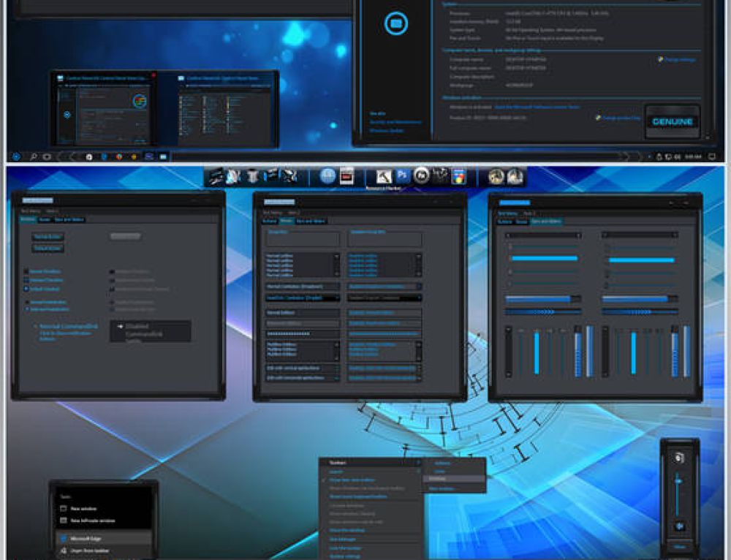Open the Task View icon on the taskbar
The image size is (731, 560).
[48, 156]
